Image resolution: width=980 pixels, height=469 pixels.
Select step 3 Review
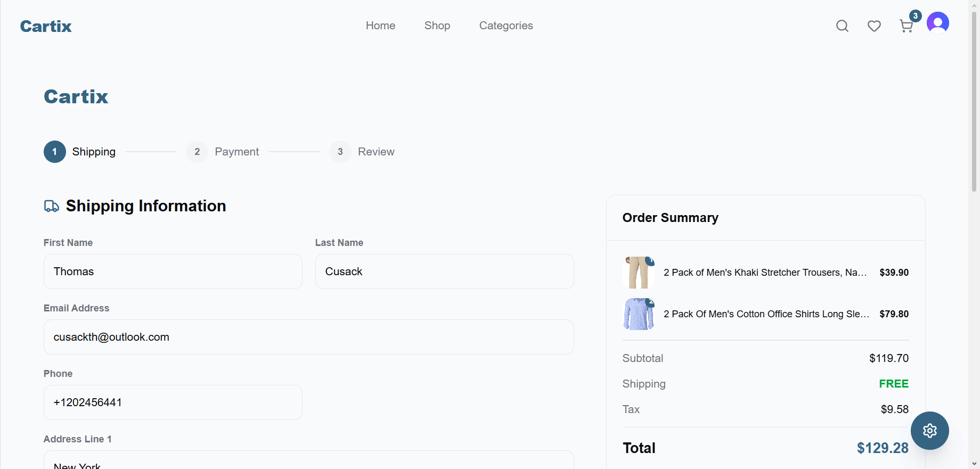pos(362,152)
